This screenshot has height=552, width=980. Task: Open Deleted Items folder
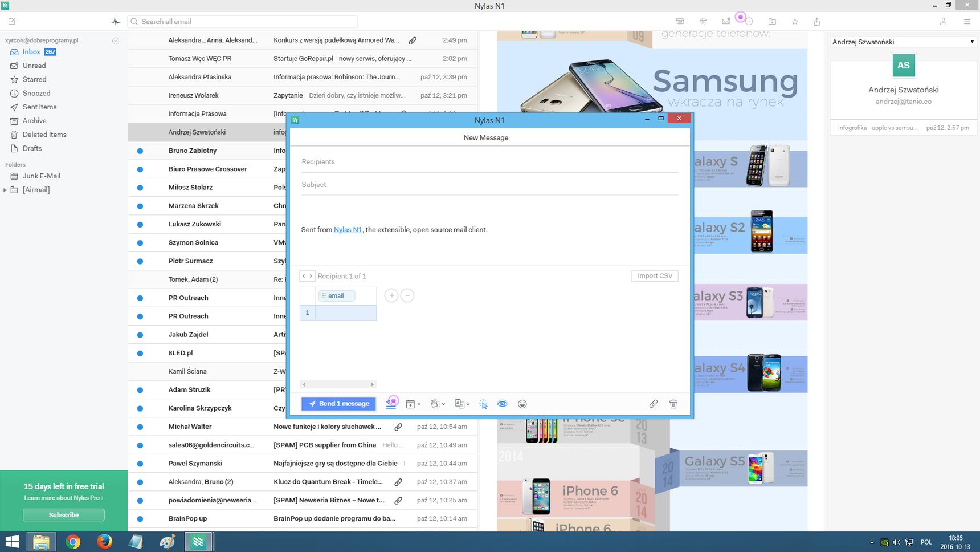pos(44,135)
